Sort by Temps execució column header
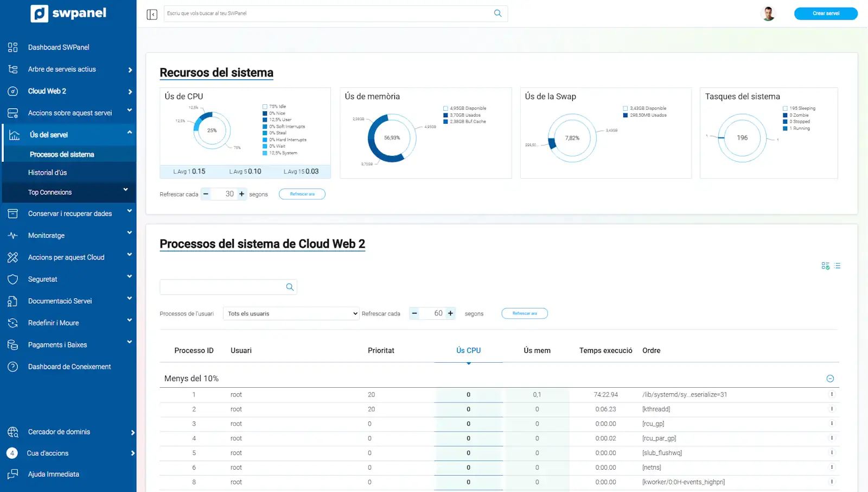The image size is (868, 492). (605, 351)
